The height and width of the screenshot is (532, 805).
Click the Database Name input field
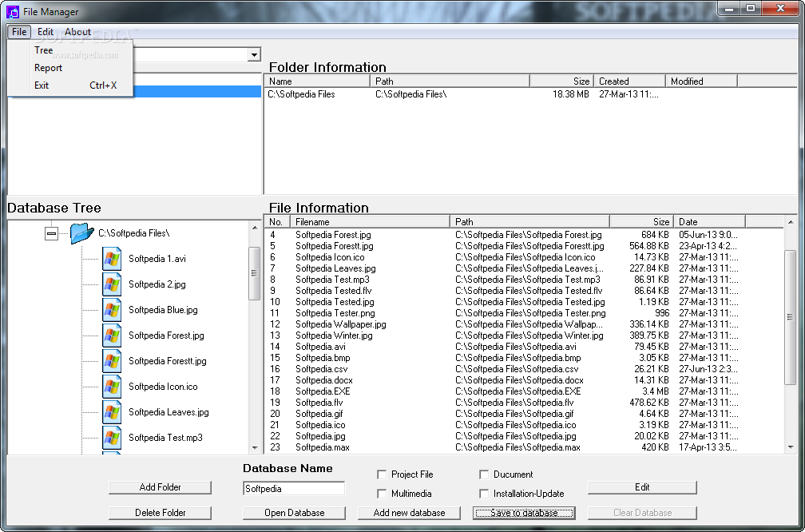(294, 488)
